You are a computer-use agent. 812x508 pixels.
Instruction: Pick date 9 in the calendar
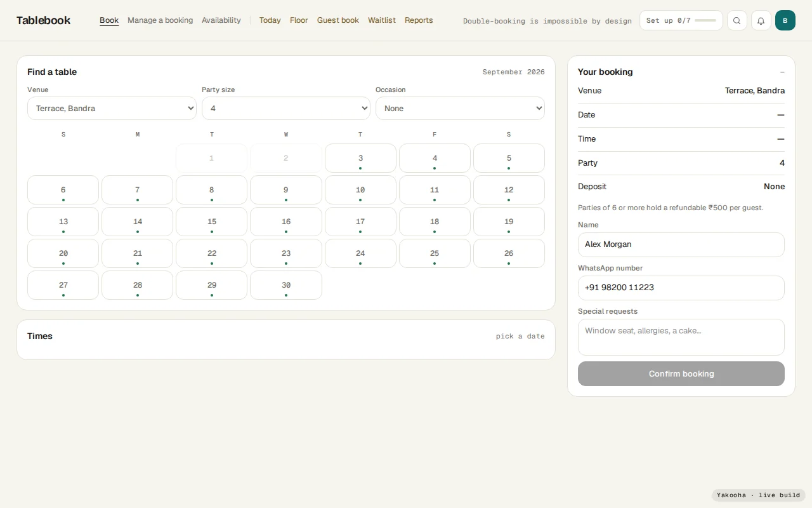tap(286, 190)
